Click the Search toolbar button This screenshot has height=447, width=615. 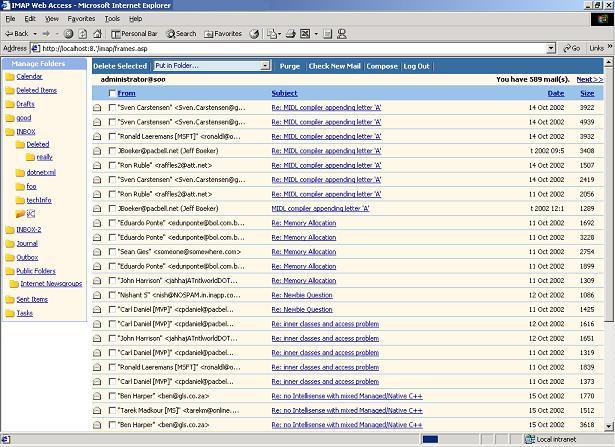(181, 34)
